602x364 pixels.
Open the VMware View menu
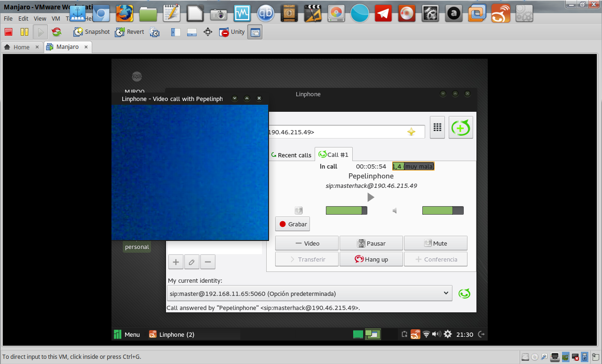pyautogui.click(x=40, y=18)
